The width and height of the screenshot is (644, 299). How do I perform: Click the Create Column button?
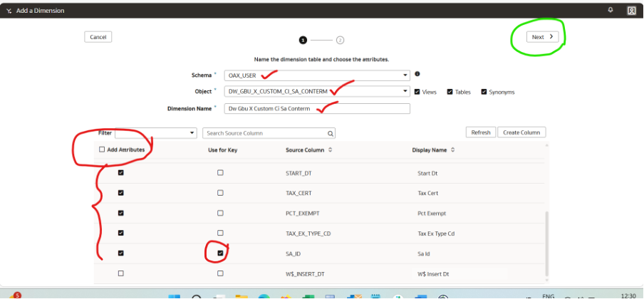click(521, 132)
